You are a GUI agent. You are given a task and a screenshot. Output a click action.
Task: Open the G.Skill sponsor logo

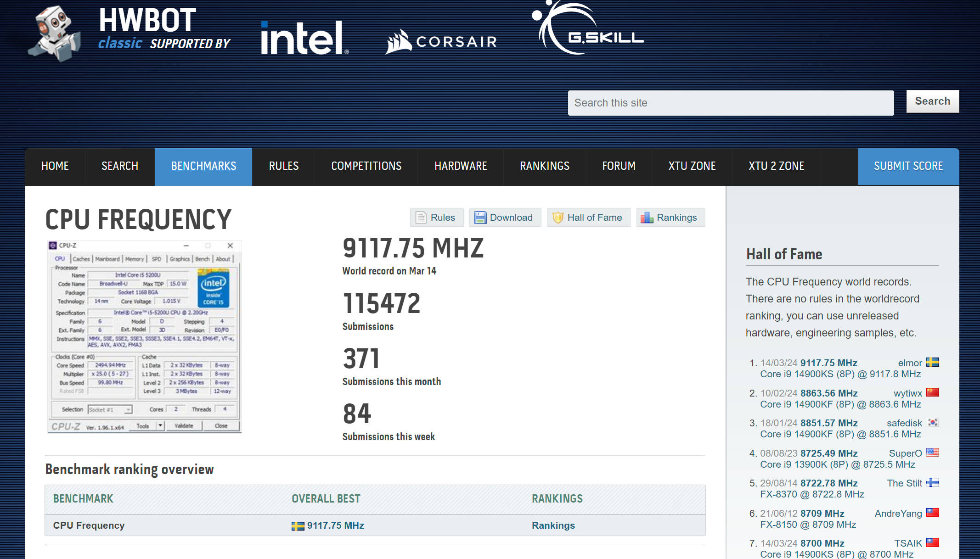click(588, 28)
